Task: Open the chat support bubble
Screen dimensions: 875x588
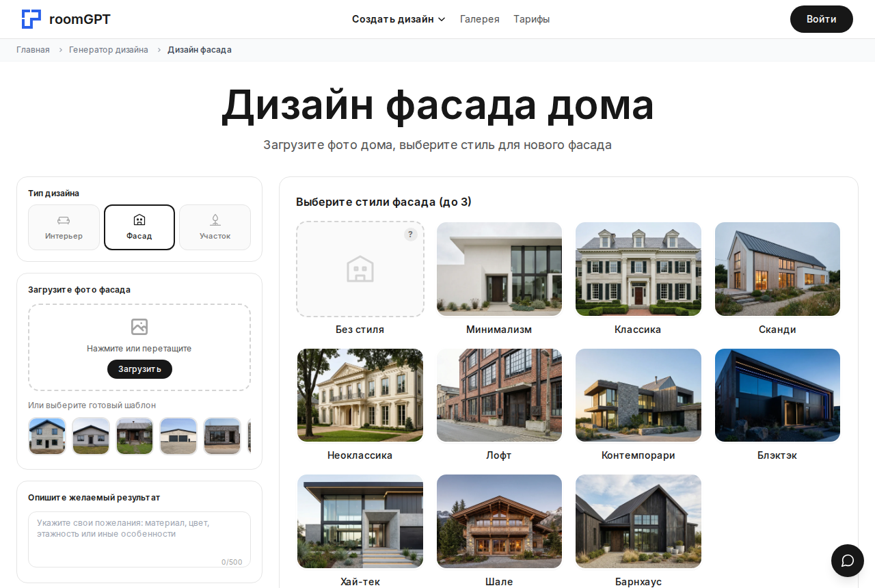Action: tap(848, 561)
